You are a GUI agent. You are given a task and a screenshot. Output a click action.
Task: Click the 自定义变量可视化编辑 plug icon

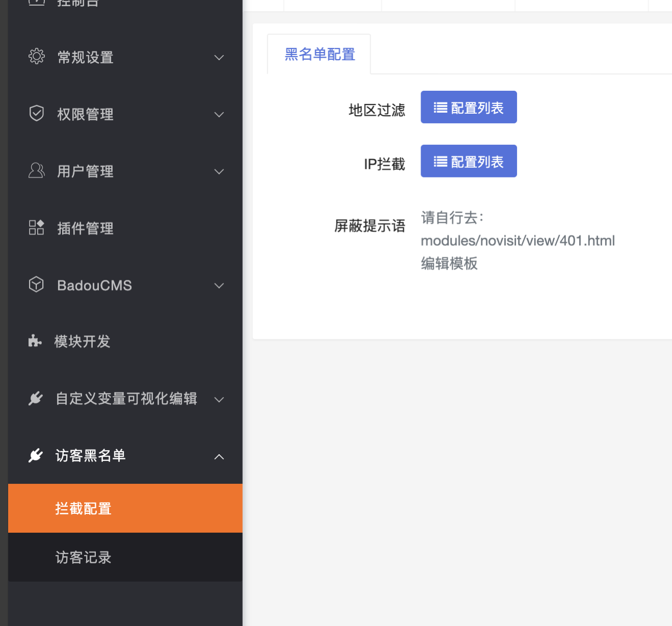coord(35,398)
